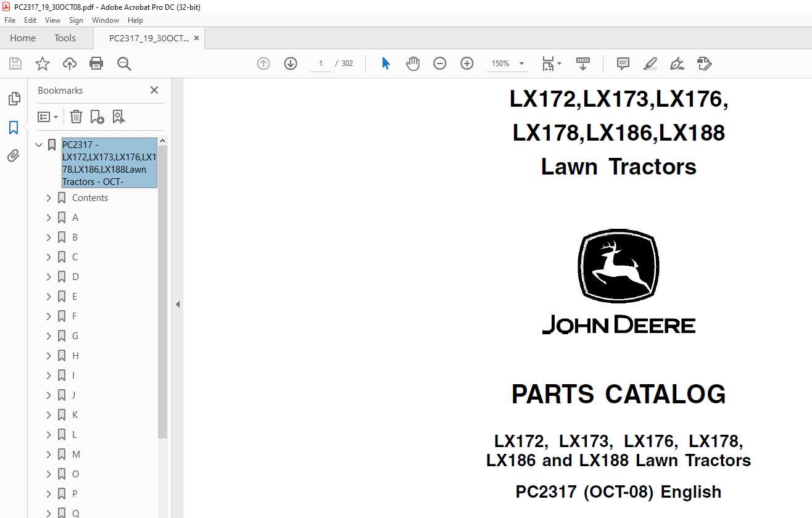Zoom out with the minus icon
Screen dimensions: 812x518
point(440,64)
